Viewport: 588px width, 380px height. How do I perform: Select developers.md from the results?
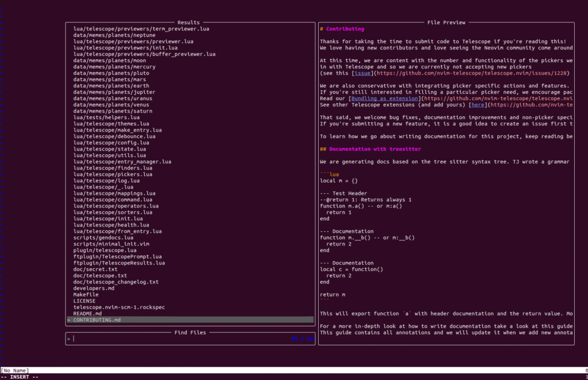(94, 288)
